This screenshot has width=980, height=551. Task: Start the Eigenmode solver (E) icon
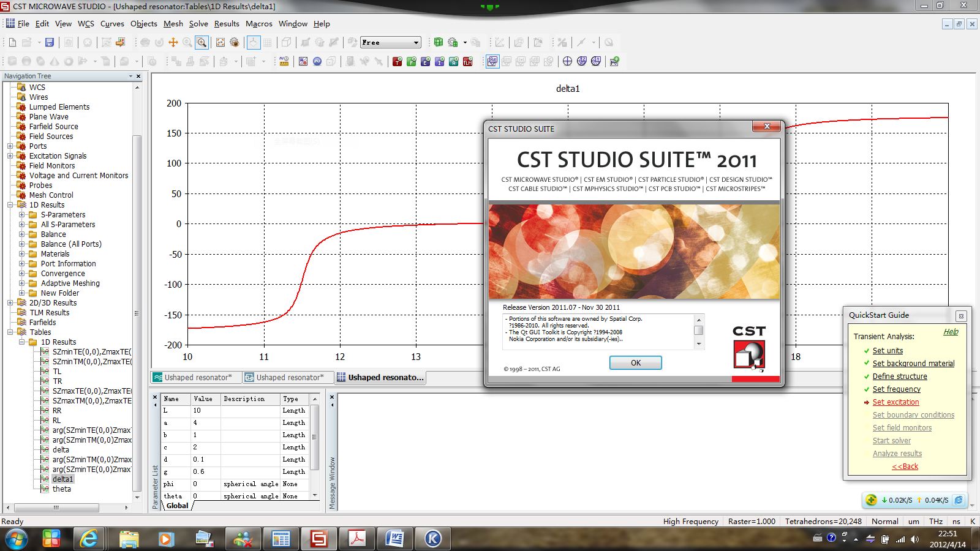click(426, 61)
